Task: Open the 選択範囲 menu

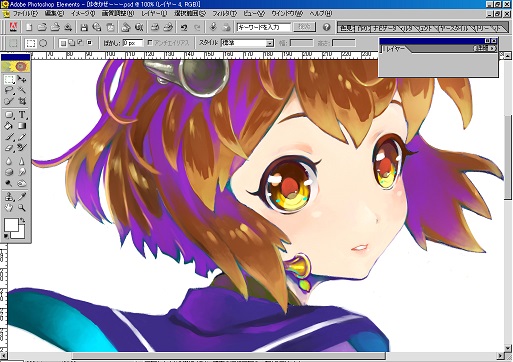Action: tap(190, 14)
